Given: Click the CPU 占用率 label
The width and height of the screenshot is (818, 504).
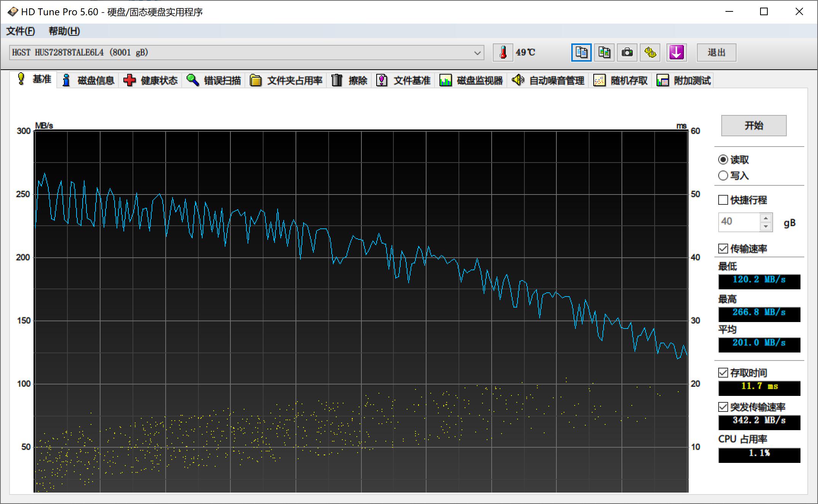Looking at the screenshot, I should pyautogui.click(x=743, y=439).
